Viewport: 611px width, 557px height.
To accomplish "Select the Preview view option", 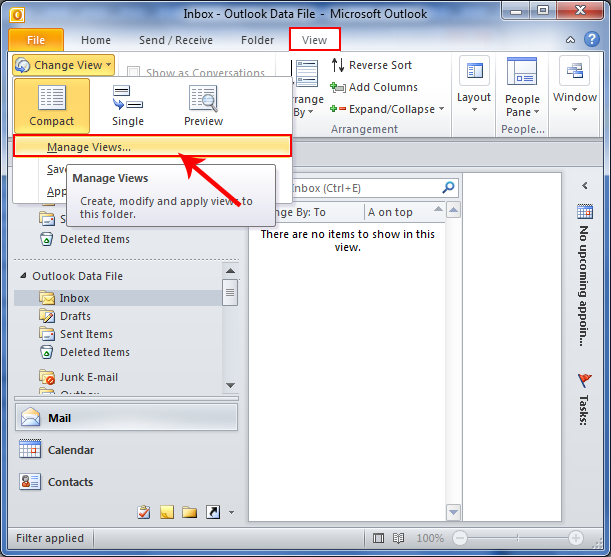I will pyautogui.click(x=203, y=106).
